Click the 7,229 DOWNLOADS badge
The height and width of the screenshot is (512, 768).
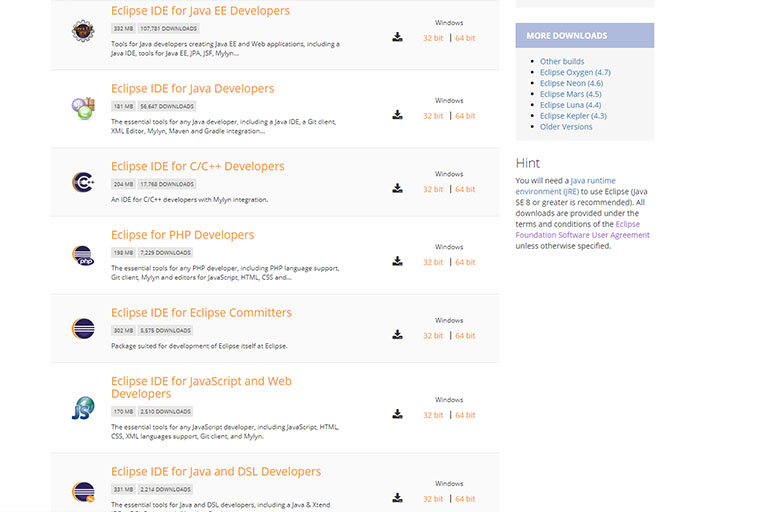coord(165,253)
